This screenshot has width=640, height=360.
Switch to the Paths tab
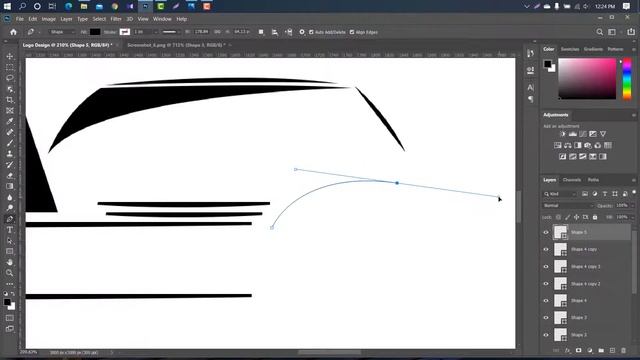(x=593, y=180)
